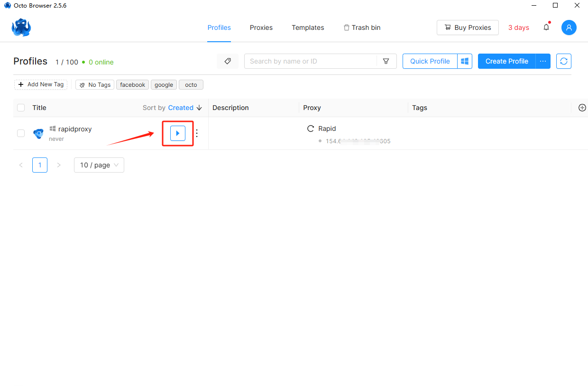This screenshot has height=386, width=588.
Task: Recheck the Rapid proxy connection
Action: 311,129
